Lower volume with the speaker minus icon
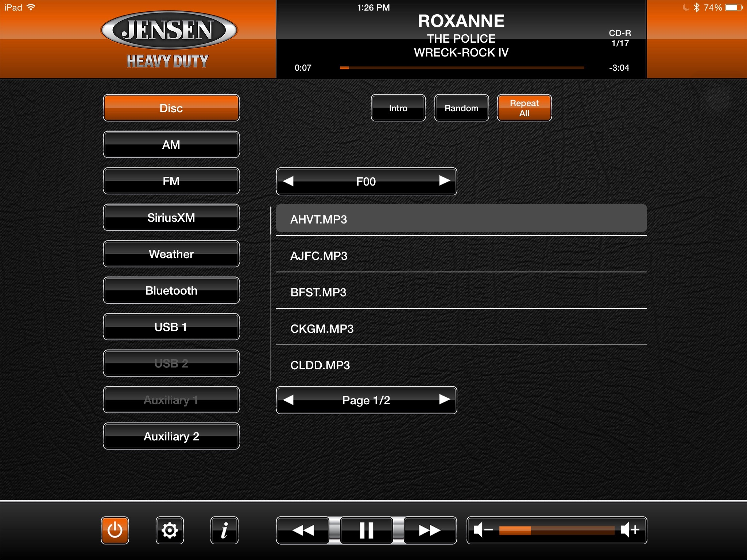Viewport: 747px width, 560px height. point(483,530)
